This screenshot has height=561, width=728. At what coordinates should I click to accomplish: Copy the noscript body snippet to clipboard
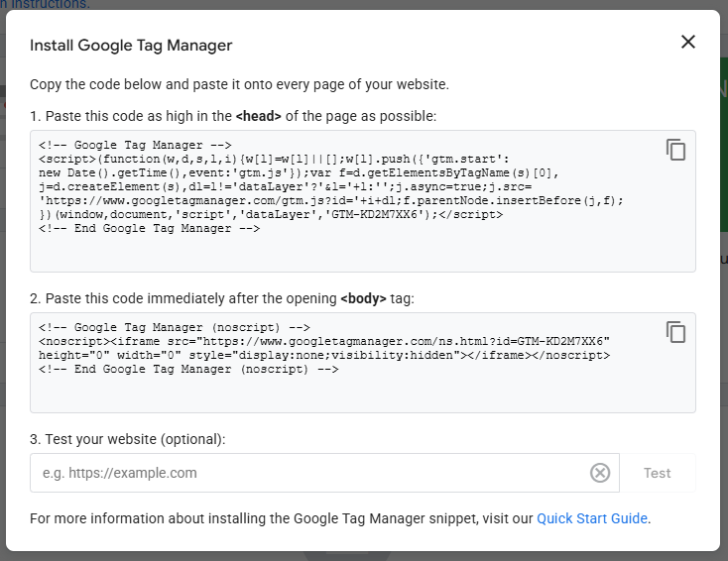(x=675, y=332)
